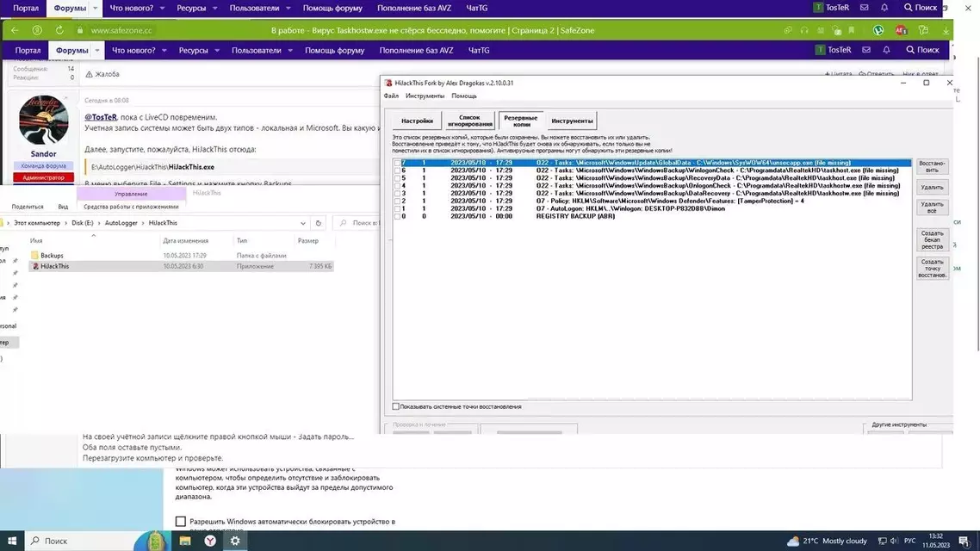Reload the page with the browser refresh icon
This screenshot has height=551, width=980.
59,30
